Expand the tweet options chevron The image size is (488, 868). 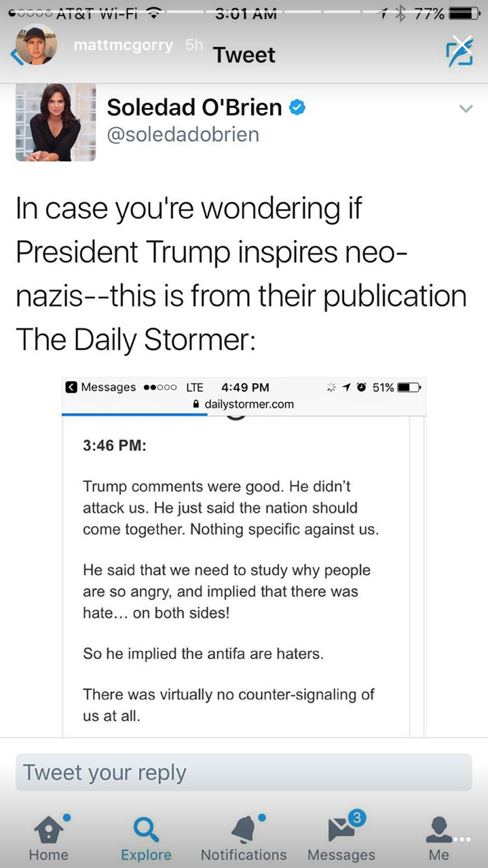[466, 108]
